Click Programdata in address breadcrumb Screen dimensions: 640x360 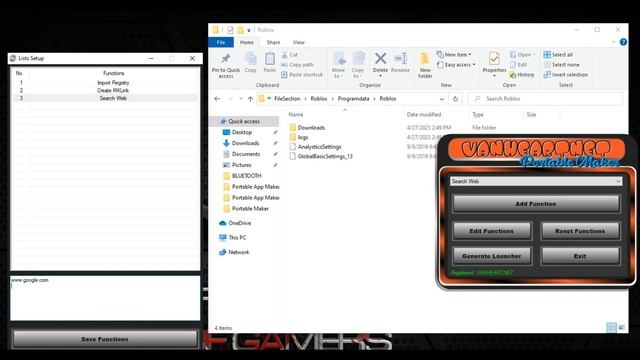[353, 99]
